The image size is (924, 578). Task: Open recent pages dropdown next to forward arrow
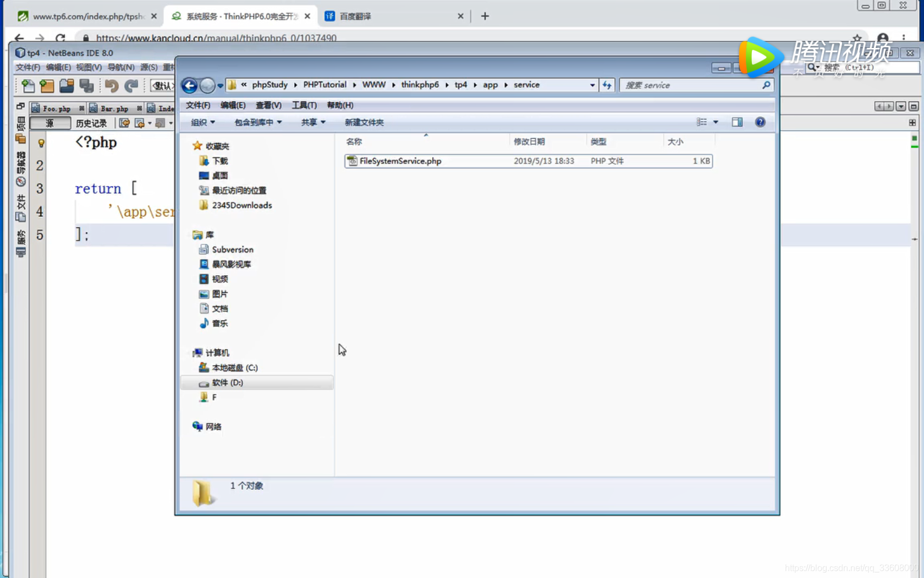(220, 85)
